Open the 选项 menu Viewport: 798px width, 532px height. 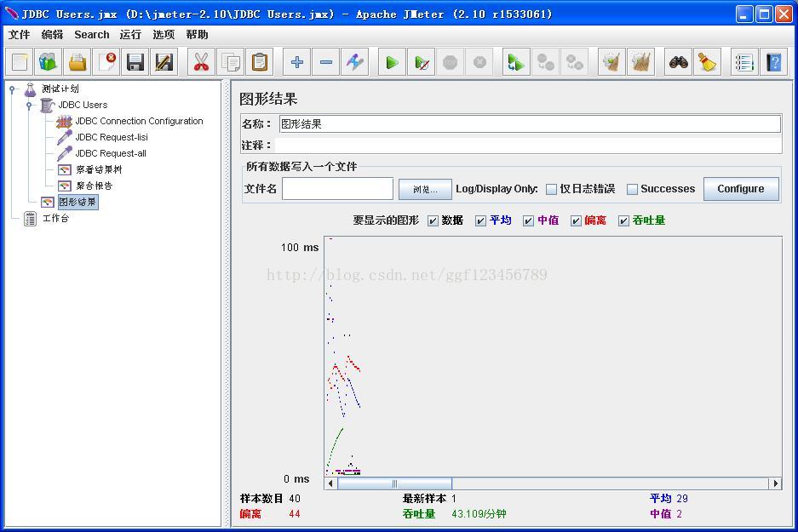click(x=164, y=35)
